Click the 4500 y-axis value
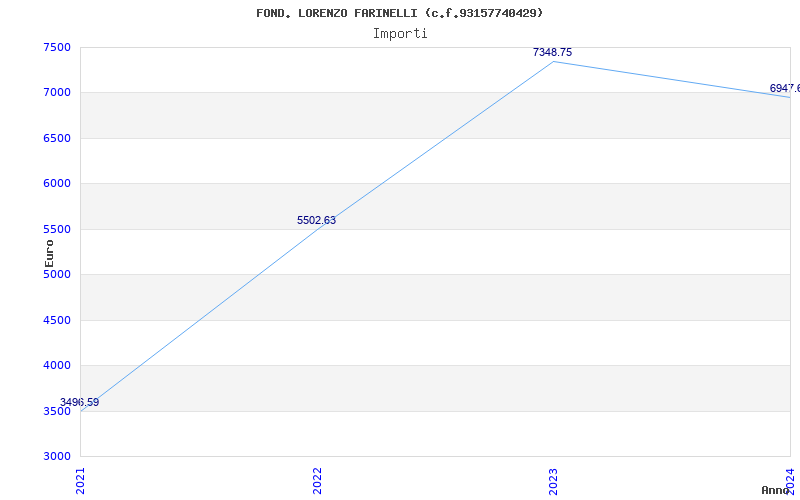The image size is (800, 500). point(57,320)
